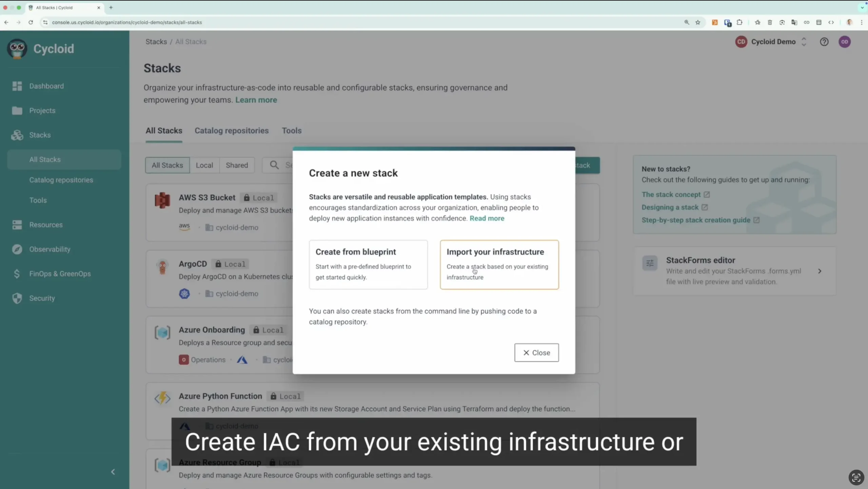Open Step-by-step stack creation guide link
Screen dimensions: 868x489
[701, 220]
